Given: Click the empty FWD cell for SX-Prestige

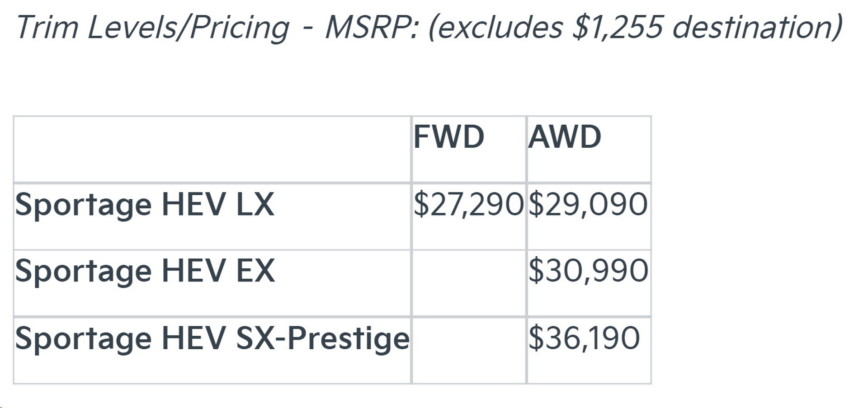Looking at the screenshot, I should pos(469,350).
